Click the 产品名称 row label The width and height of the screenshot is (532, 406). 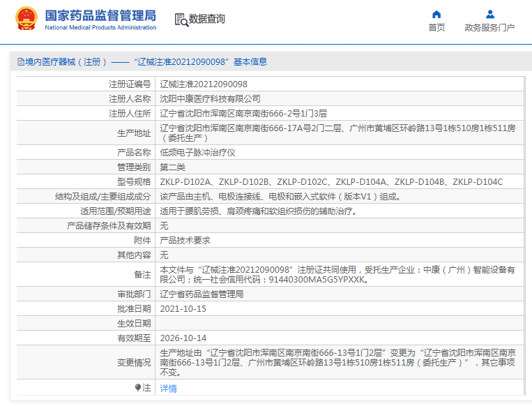tap(134, 152)
